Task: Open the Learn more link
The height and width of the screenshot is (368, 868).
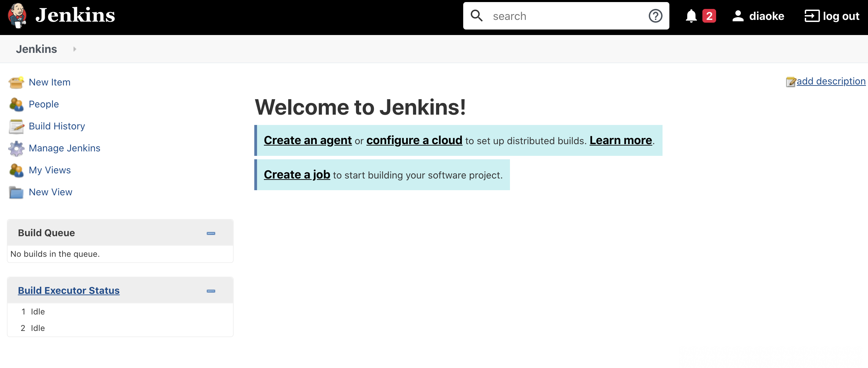Action: coord(621,140)
